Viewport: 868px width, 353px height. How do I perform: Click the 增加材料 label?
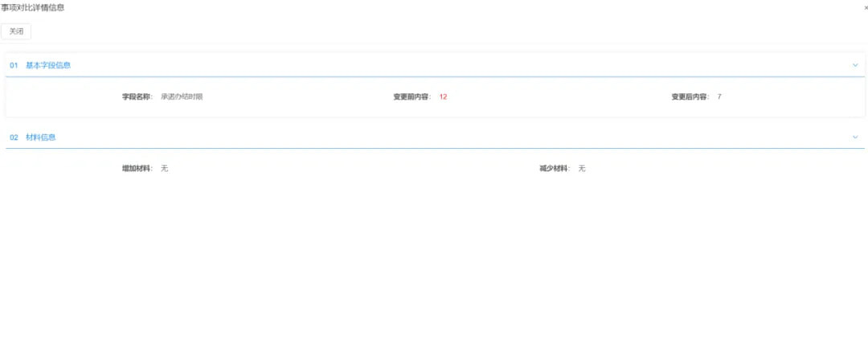tap(137, 169)
